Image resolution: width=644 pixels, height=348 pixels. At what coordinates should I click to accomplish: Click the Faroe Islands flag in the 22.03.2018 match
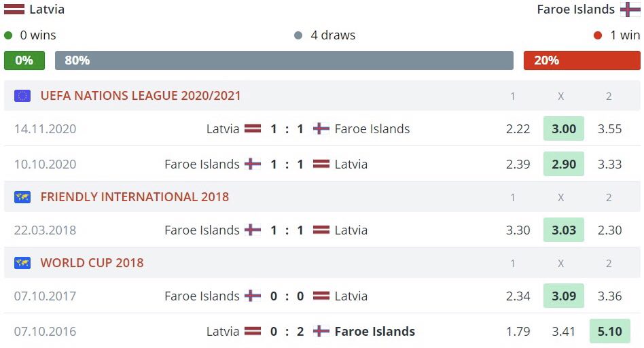(x=253, y=230)
